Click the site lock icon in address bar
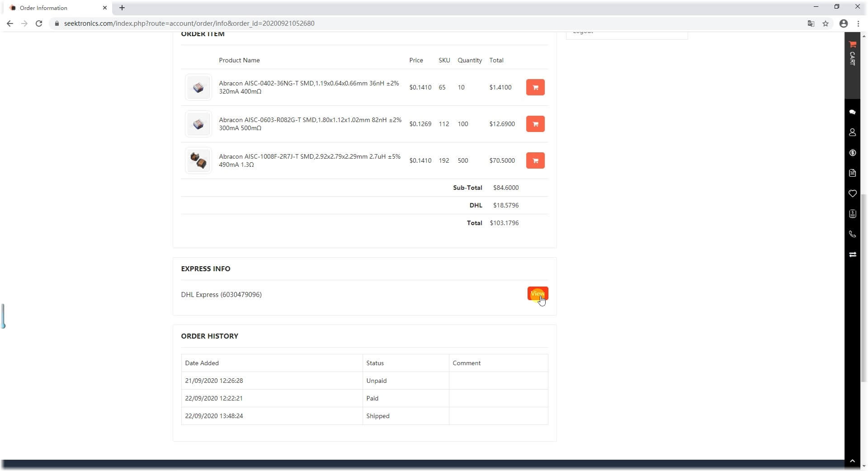 pyautogui.click(x=57, y=24)
